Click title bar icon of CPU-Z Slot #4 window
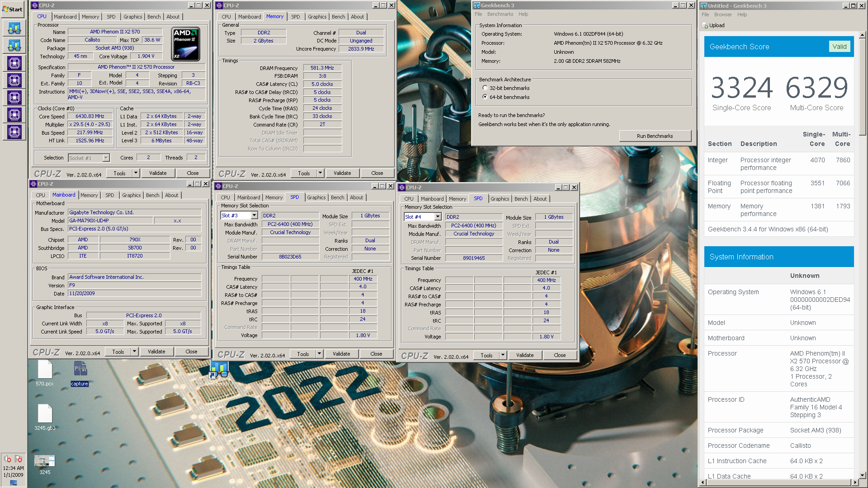This screenshot has height=488, width=868. coord(401,188)
